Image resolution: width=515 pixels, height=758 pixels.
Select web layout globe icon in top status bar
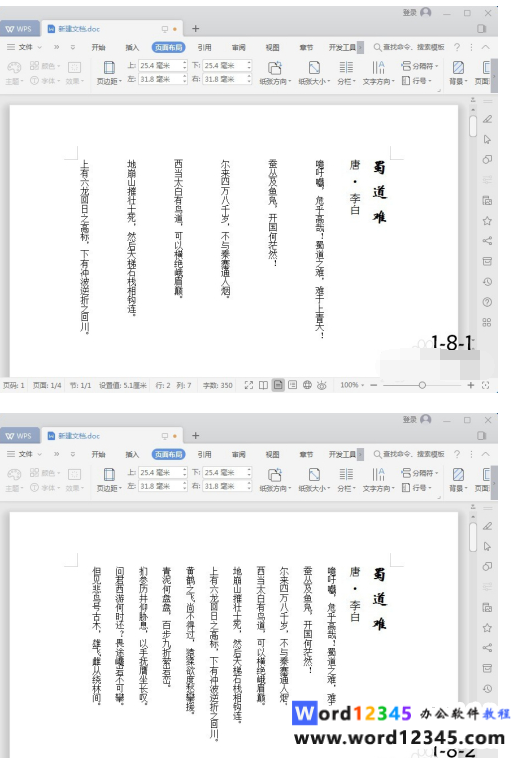[307, 385]
